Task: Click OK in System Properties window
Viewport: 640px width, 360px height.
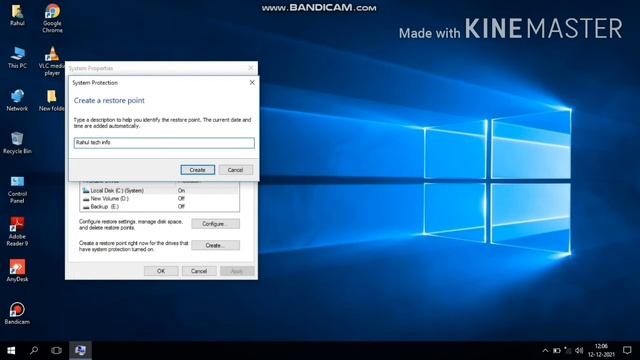Action: coord(161,271)
